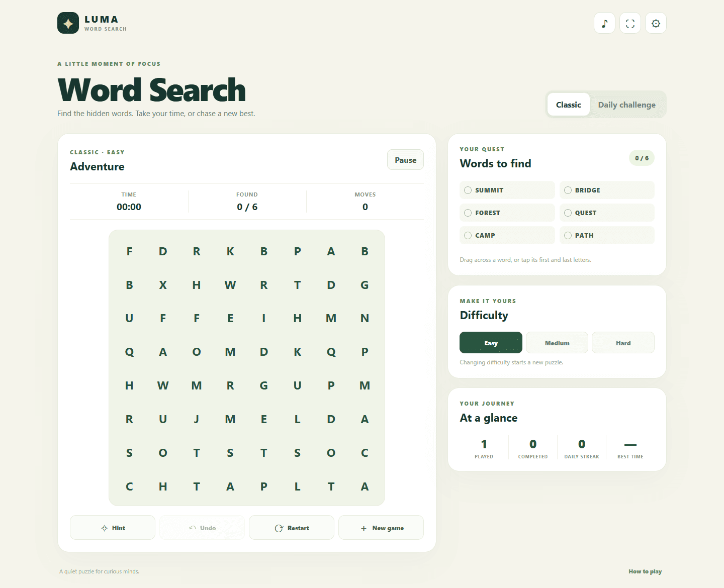
Task: Choose the PATH word entry
Action: click(x=607, y=235)
